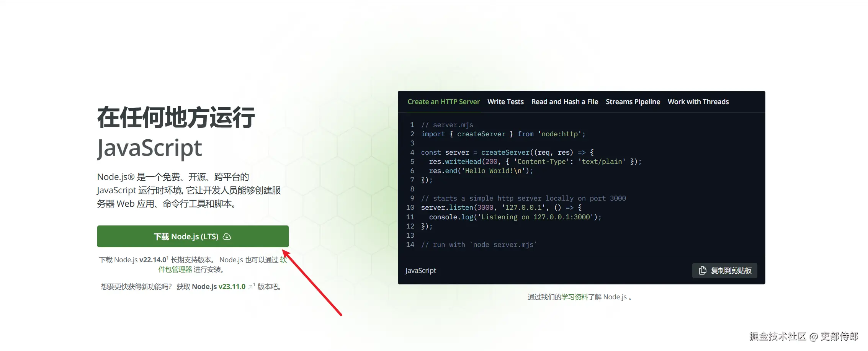Open the Create an HTTP Server tab
This screenshot has height=351, width=868.
click(x=443, y=102)
